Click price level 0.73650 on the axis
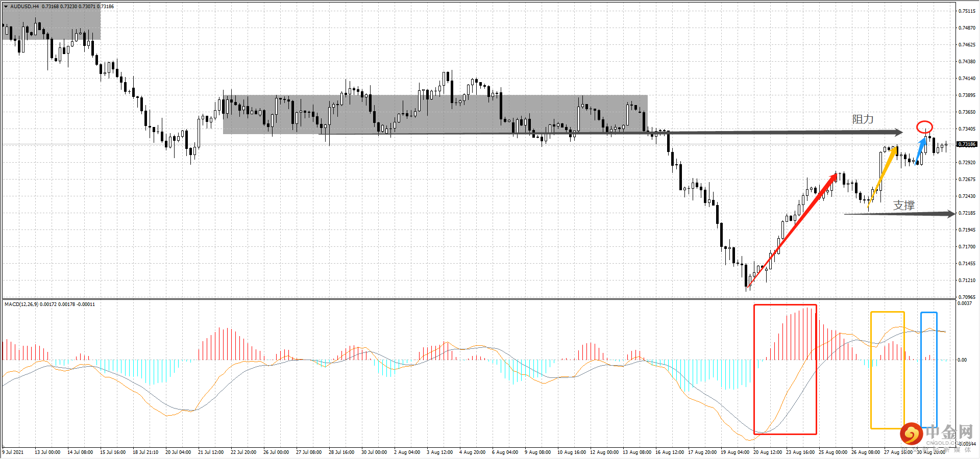 (967, 112)
